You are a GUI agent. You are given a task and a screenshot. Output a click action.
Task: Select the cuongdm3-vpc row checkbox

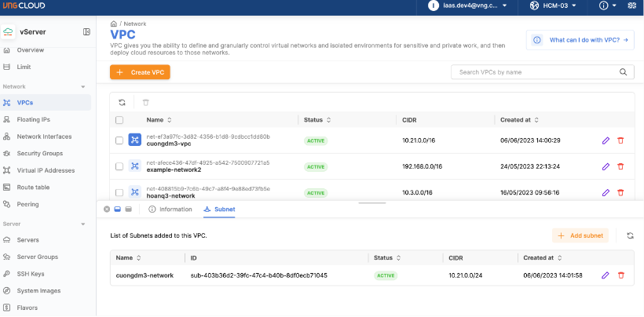tap(119, 140)
